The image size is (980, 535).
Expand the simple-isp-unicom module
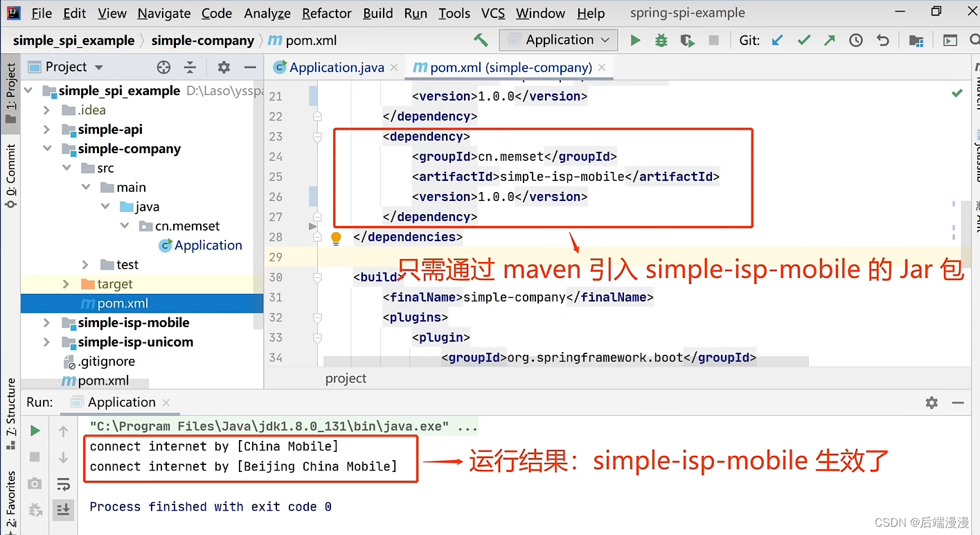click(x=46, y=342)
